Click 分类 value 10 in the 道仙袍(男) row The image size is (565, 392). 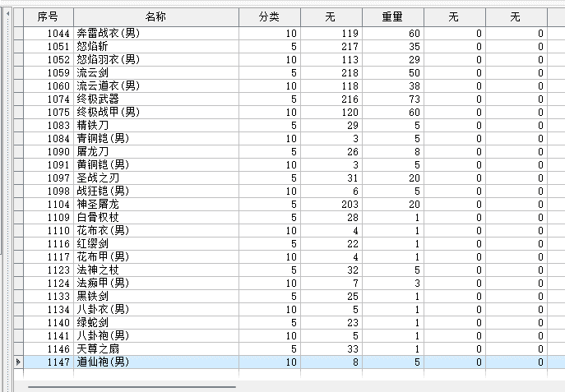click(270, 362)
